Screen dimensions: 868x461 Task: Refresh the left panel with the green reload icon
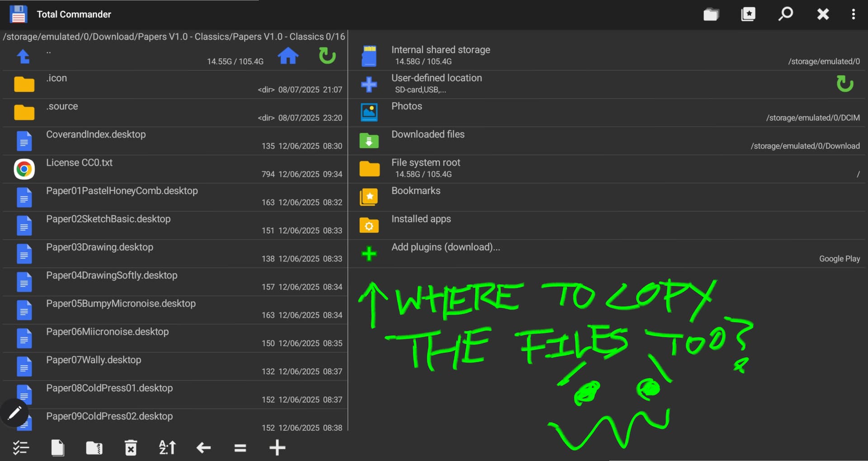(327, 56)
